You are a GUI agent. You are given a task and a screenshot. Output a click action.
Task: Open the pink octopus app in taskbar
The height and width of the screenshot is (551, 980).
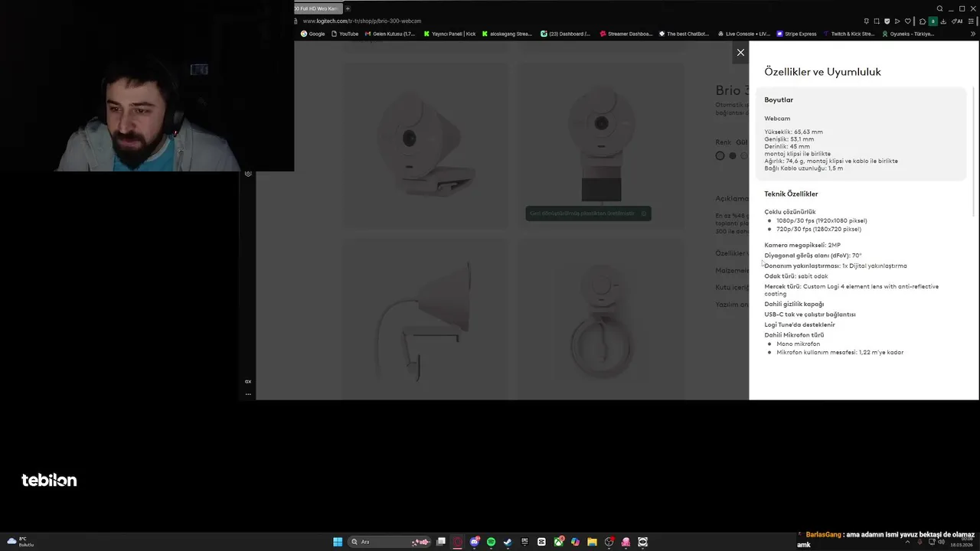(626, 542)
